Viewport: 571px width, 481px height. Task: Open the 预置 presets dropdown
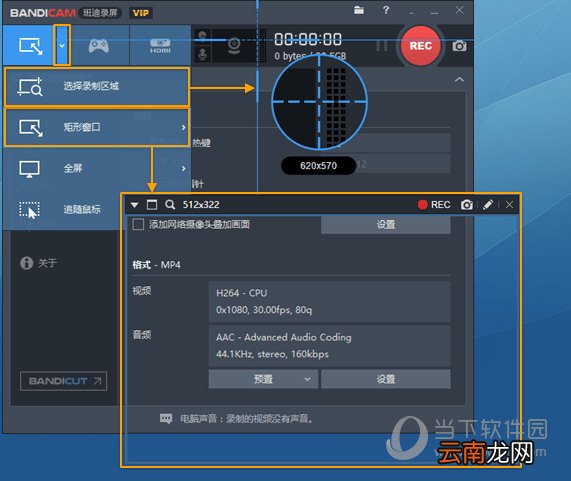pos(263,379)
